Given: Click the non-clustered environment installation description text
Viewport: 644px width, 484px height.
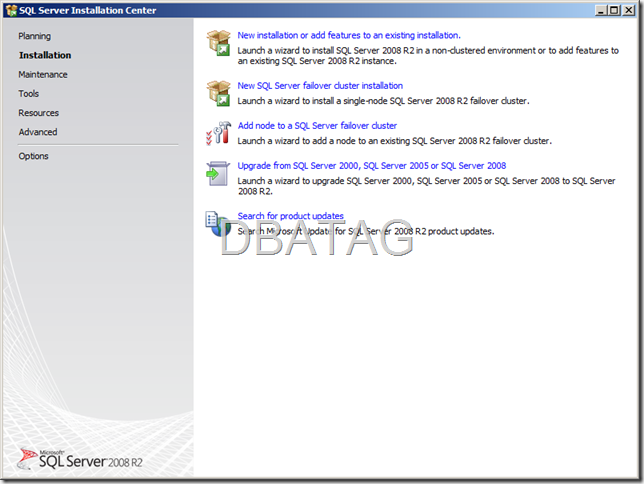Looking at the screenshot, I should [428, 55].
